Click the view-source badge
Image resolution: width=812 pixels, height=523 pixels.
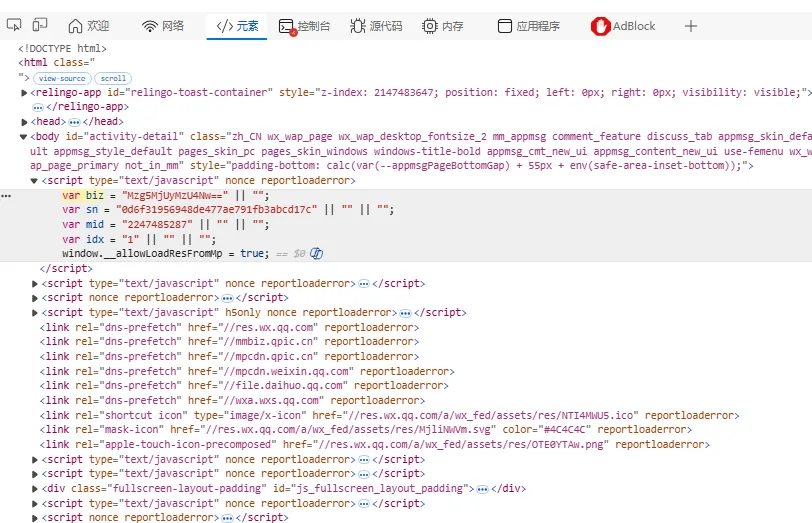(62, 78)
